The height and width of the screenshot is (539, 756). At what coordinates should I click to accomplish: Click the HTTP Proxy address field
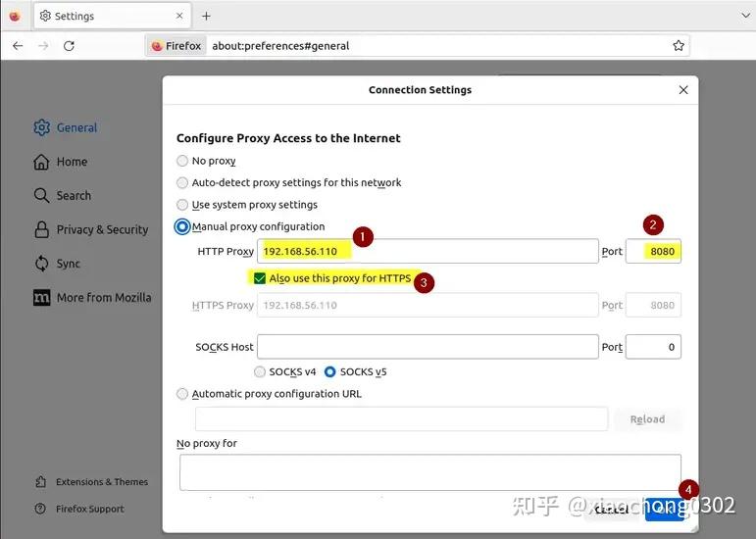coord(428,251)
